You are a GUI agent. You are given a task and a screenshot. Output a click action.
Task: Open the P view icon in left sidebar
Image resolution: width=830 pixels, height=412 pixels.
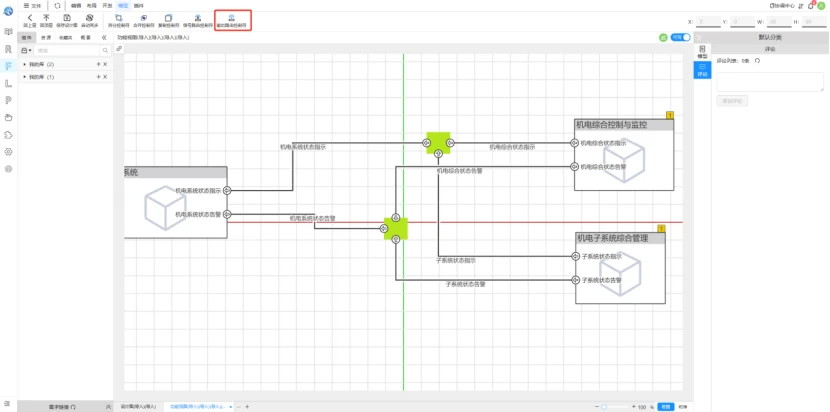pos(8,100)
